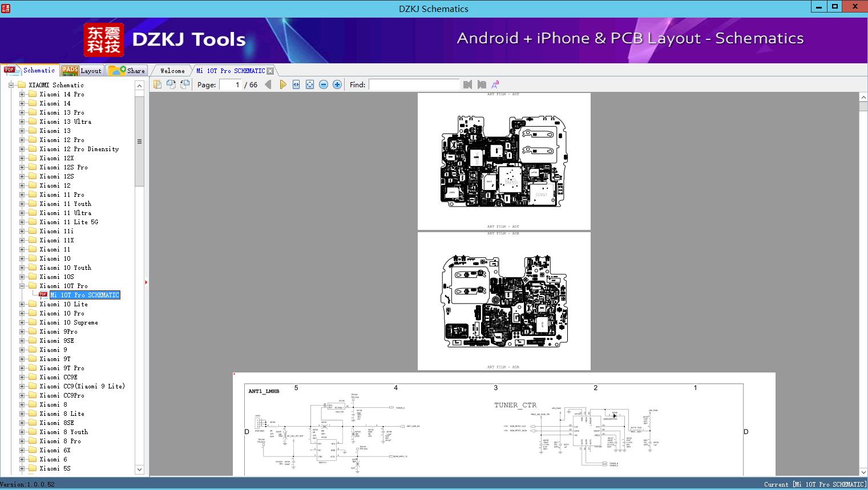868x490 pixels.
Task: Click the find-next arrow icon beside Find
Action: tap(481, 84)
